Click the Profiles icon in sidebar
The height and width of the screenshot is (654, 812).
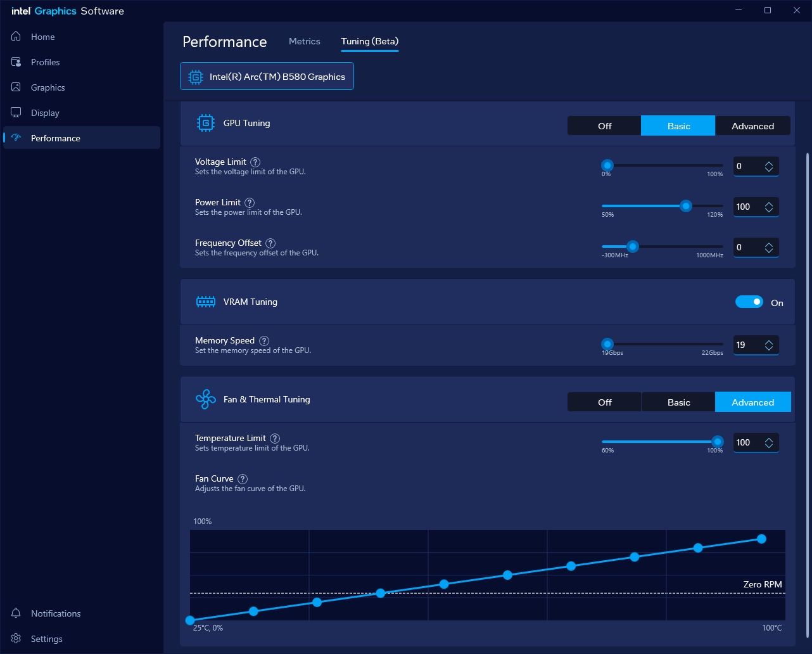pos(16,62)
